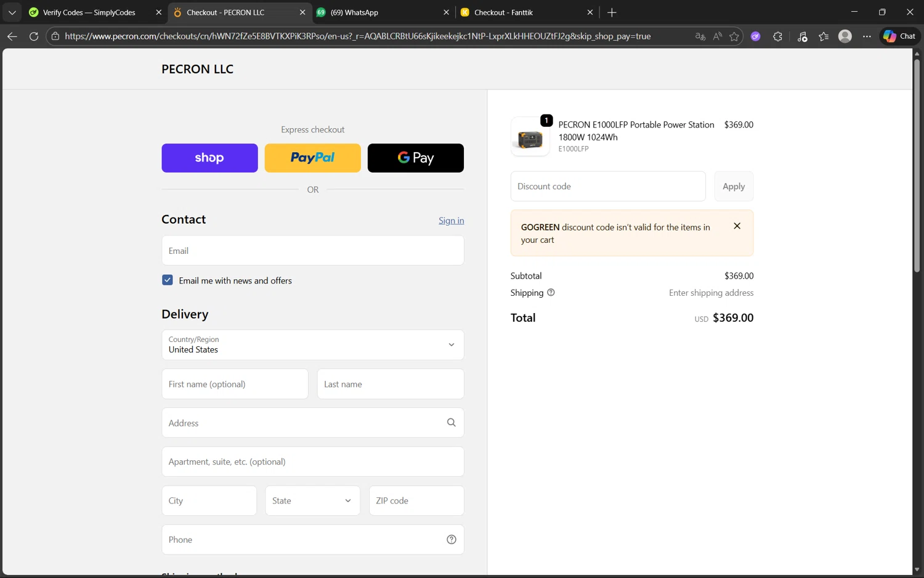
Task: Open browser Settings and more menu
Action: (867, 36)
